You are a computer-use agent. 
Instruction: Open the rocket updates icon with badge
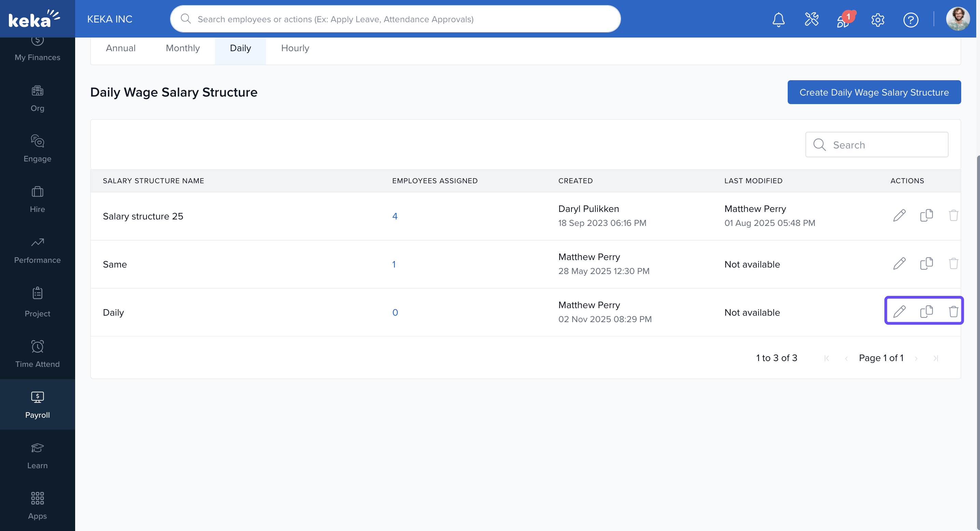tap(844, 19)
